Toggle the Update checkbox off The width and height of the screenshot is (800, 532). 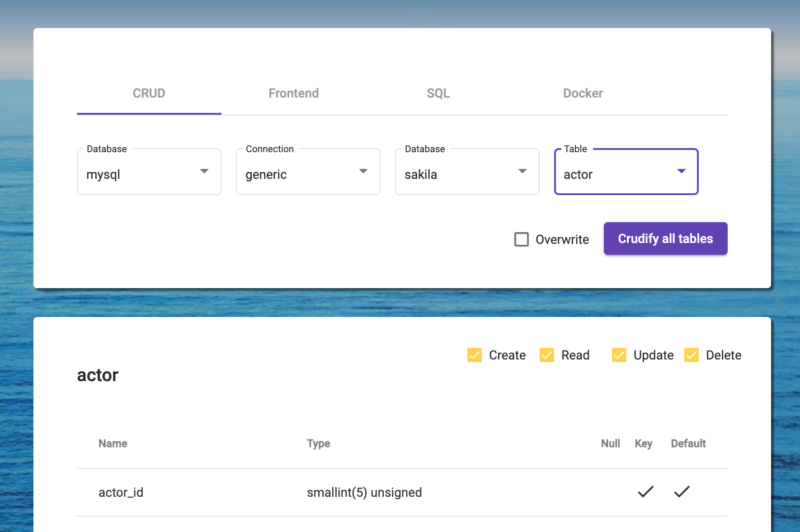pos(619,355)
